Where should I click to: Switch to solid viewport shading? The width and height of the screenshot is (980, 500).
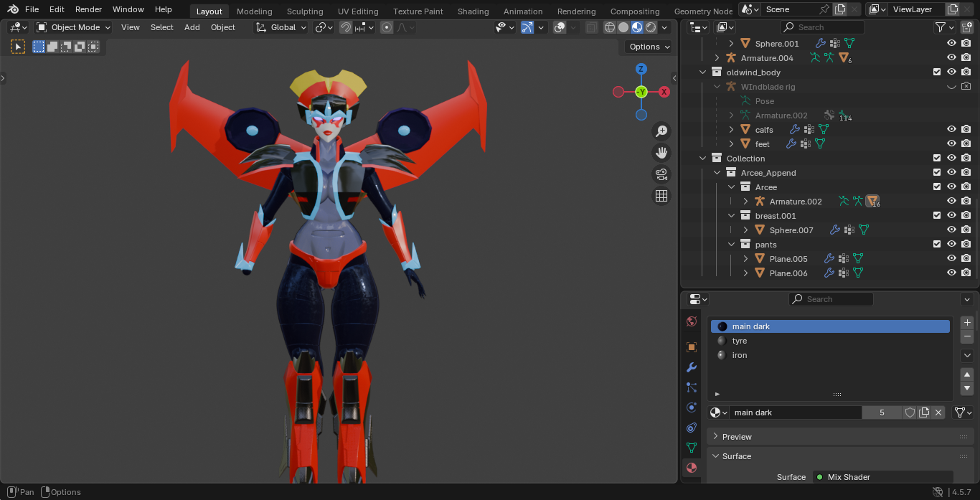pyautogui.click(x=623, y=27)
